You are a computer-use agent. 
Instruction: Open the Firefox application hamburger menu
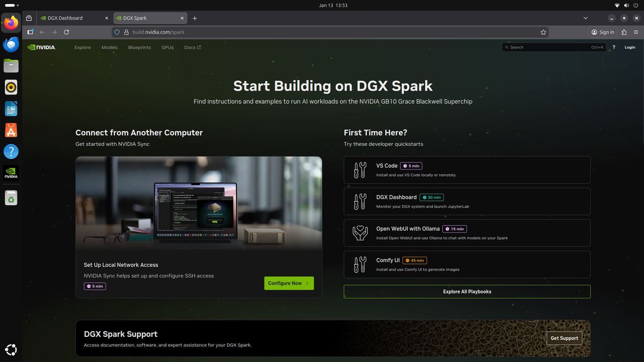point(636,32)
